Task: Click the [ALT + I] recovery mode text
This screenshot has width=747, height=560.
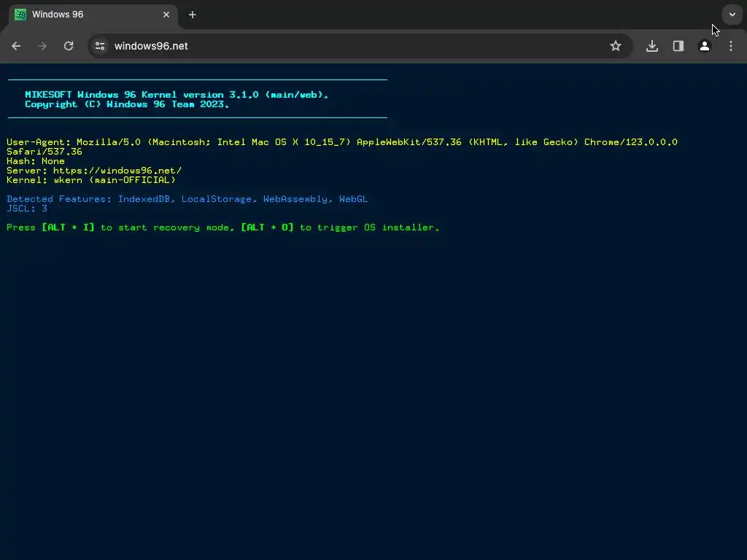Action: pyautogui.click(x=68, y=227)
